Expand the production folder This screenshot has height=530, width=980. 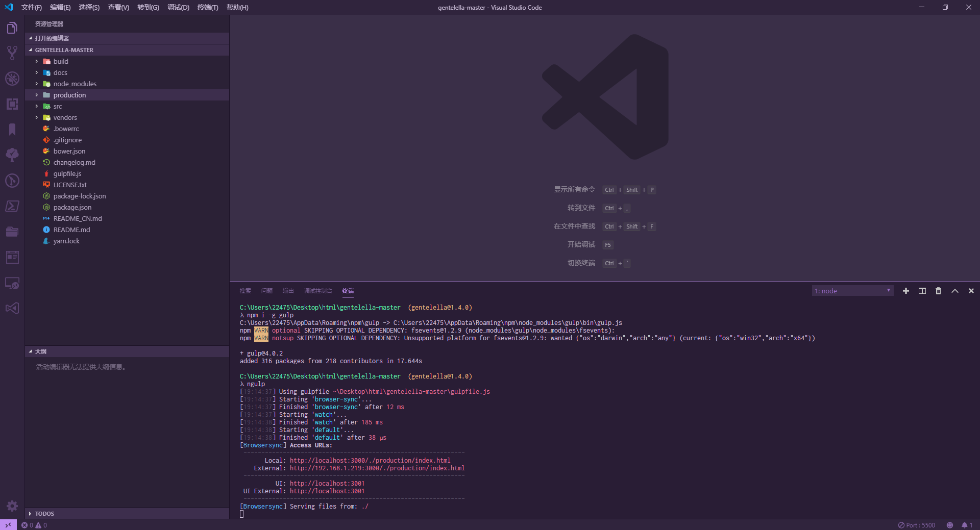tap(127, 95)
